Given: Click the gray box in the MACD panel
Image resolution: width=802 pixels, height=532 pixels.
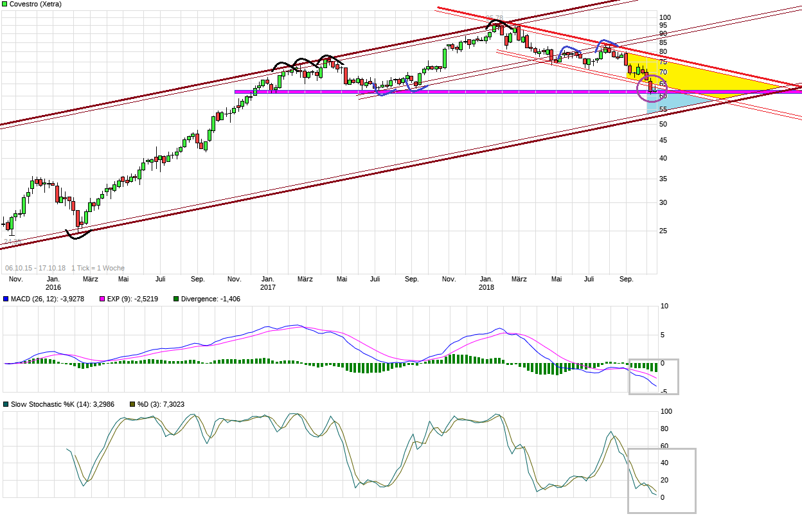Looking at the screenshot, I should pos(653,376).
